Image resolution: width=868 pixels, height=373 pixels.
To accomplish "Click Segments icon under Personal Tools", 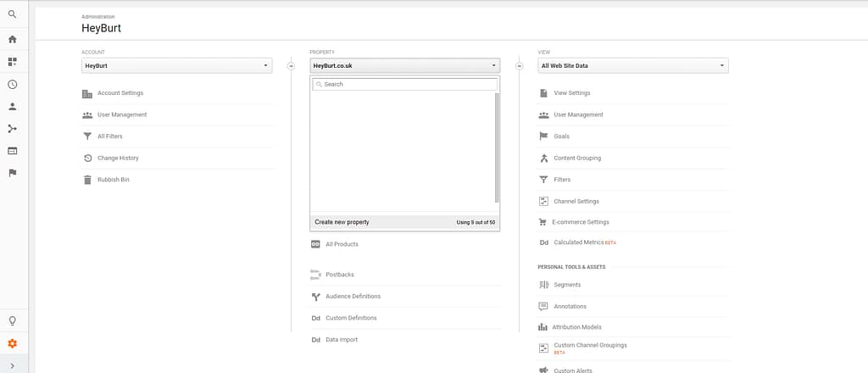I will coord(543,285).
